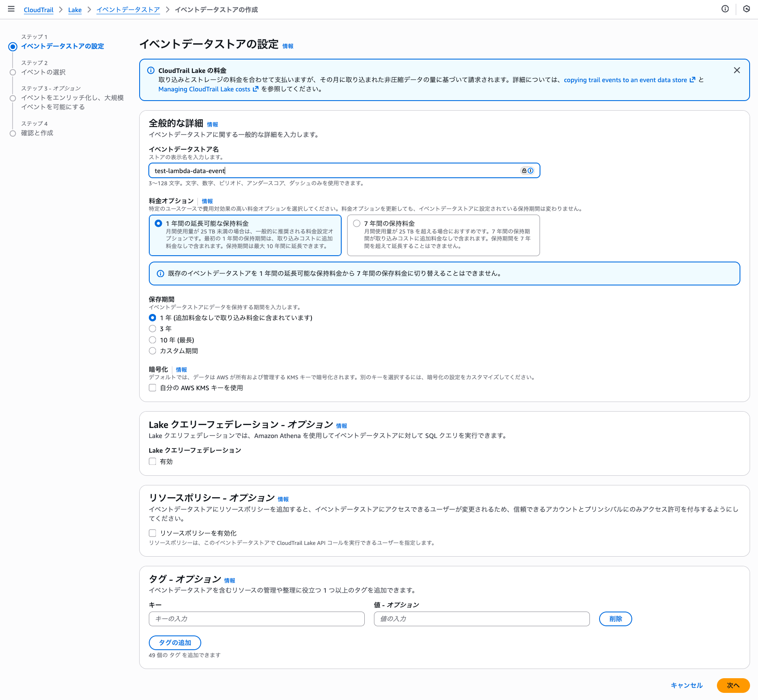Click the info circle icon in top bar
758x700 pixels.
coord(725,9)
